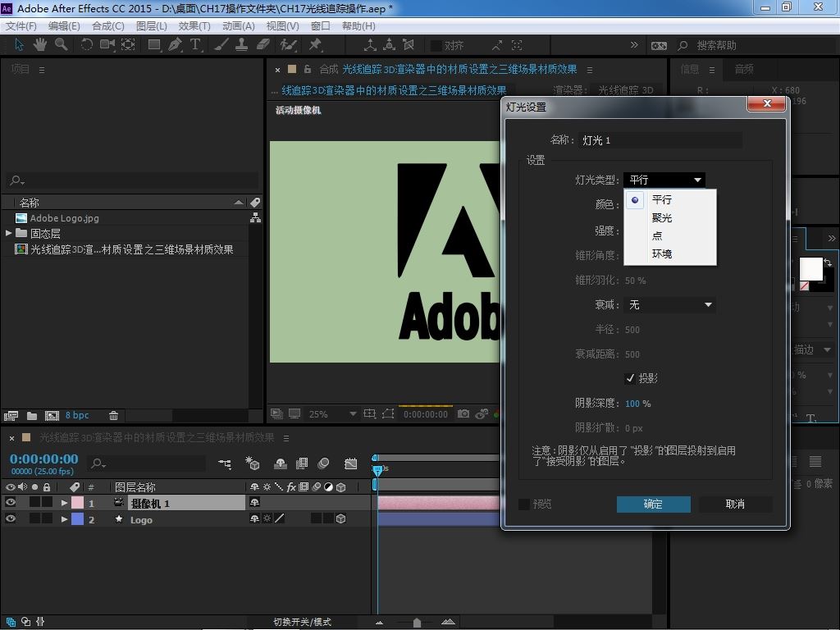Select the Brush tool
Image resolution: width=840 pixels, height=630 pixels.
point(221,45)
